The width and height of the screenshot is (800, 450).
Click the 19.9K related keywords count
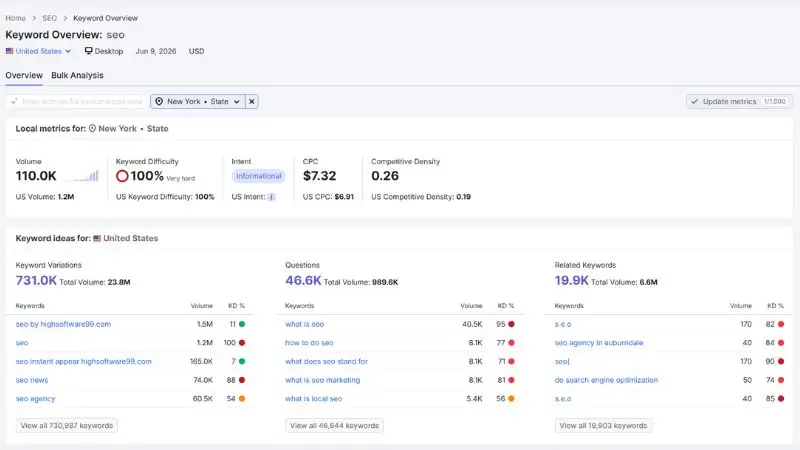[571, 281]
